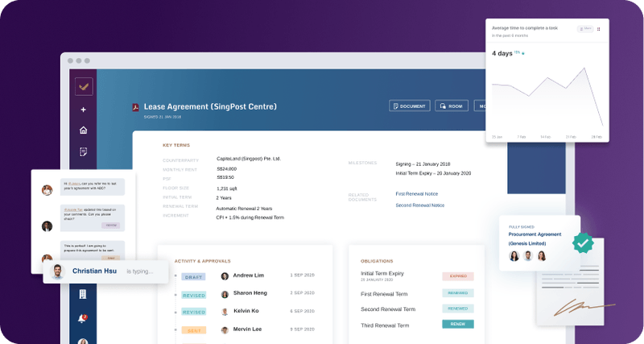Click the Christian Hsu name in typing bar
The width and height of the screenshot is (644, 344).
tap(94, 271)
